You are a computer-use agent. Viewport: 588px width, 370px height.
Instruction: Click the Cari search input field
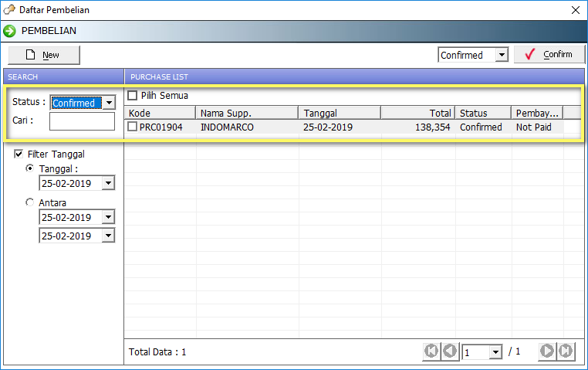82,121
